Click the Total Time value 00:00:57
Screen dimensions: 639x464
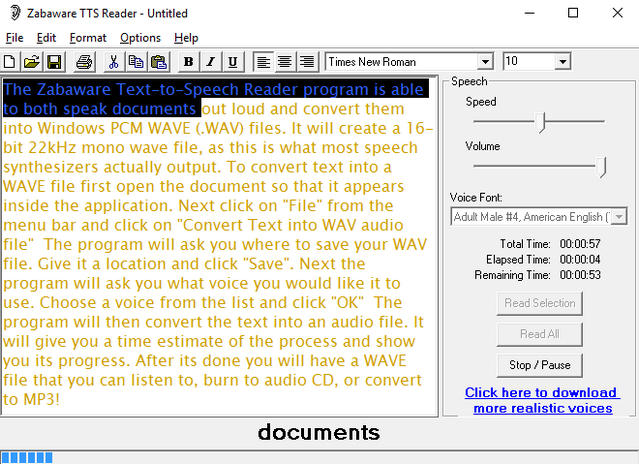click(580, 244)
